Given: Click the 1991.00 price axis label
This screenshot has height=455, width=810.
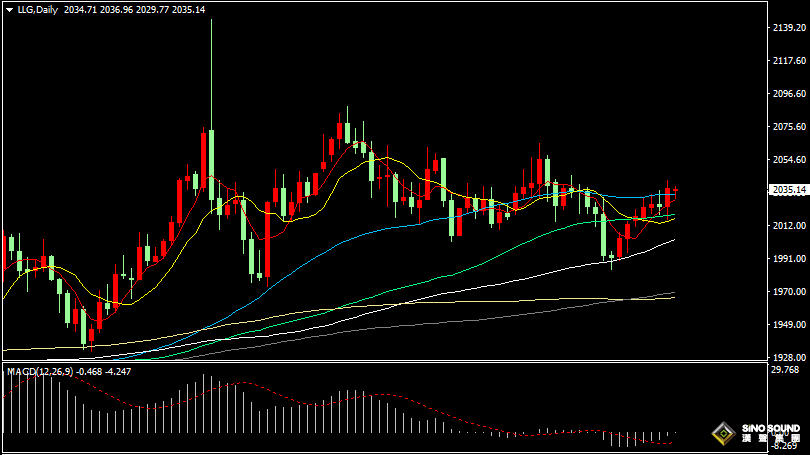Looking at the screenshot, I should (x=790, y=259).
